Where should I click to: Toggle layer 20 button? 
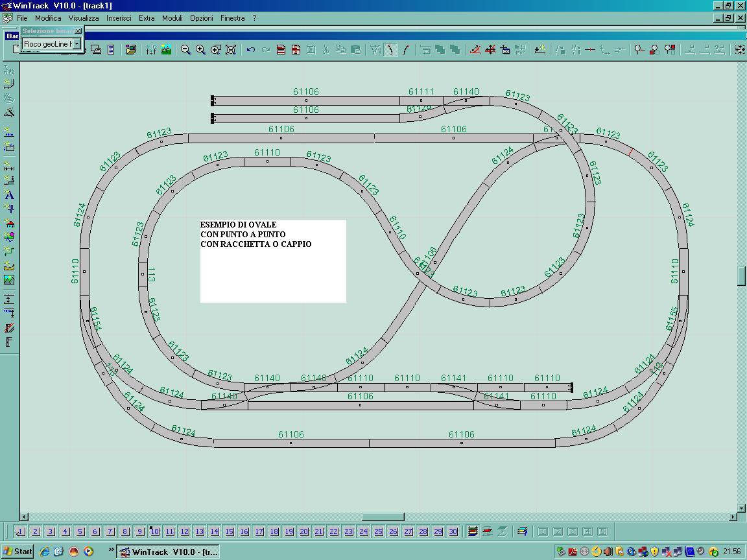click(304, 531)
